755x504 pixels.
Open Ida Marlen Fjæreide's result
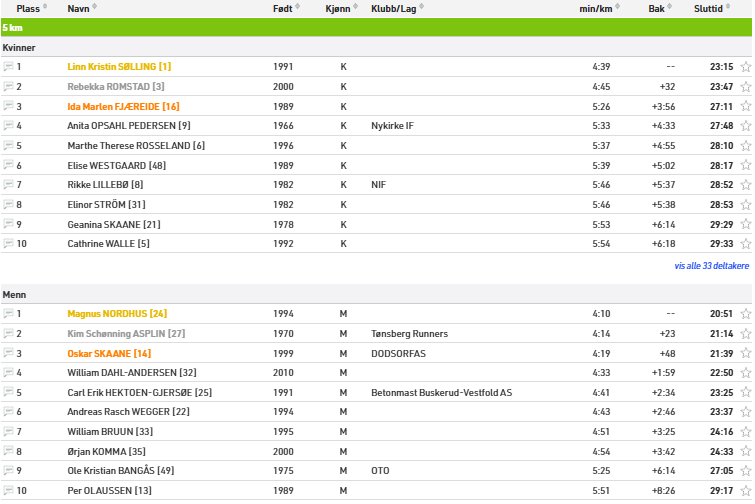123,106
